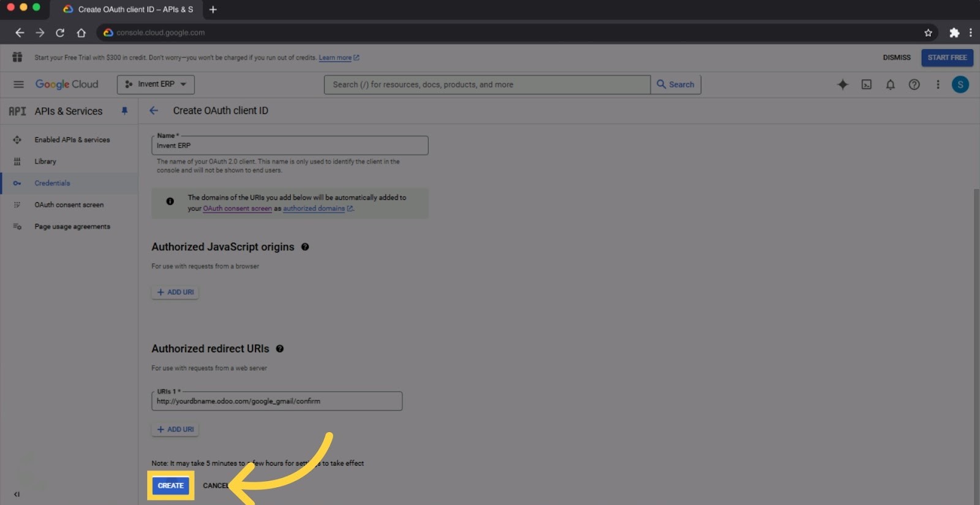The width and height of the screenshot is (980, 505).
Task: Bookmark this page with star icon
Action: point(928,32)
